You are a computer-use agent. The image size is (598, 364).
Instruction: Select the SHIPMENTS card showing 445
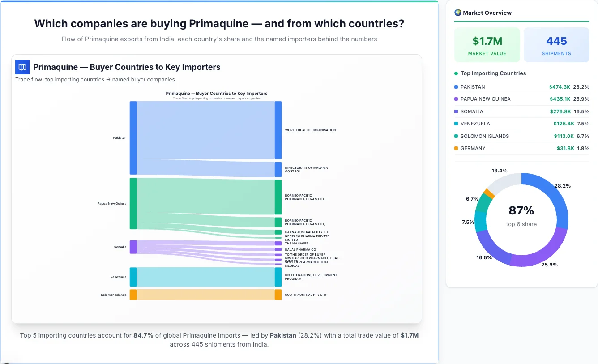pos(556,44)
